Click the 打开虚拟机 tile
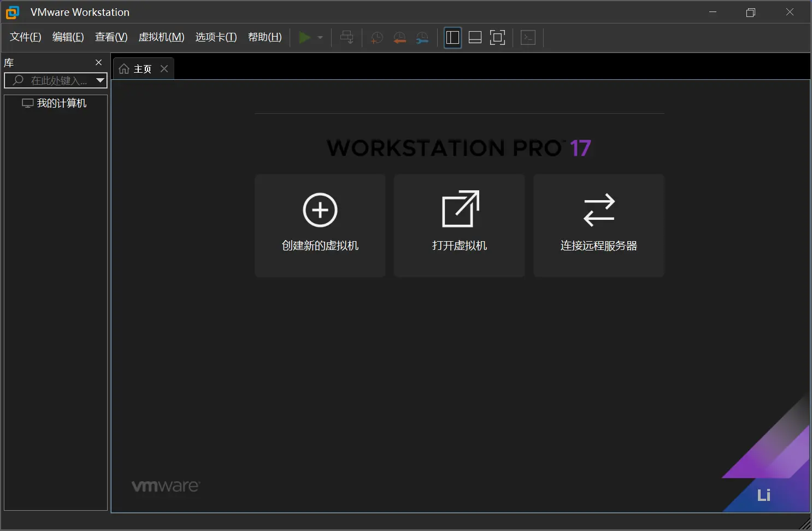Image resolution: width=812 pixels, height=531 pixels. 460,225
